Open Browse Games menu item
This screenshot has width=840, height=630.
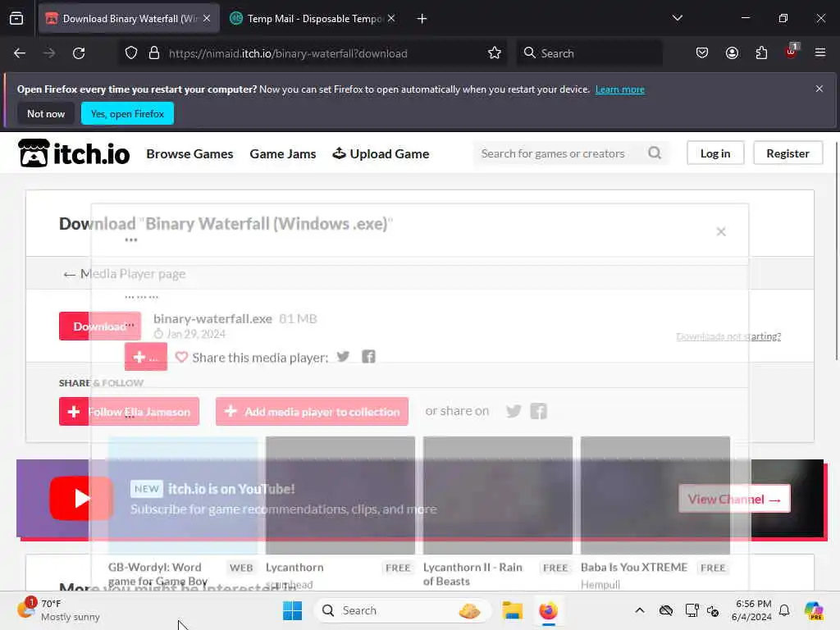click(189, 153)
